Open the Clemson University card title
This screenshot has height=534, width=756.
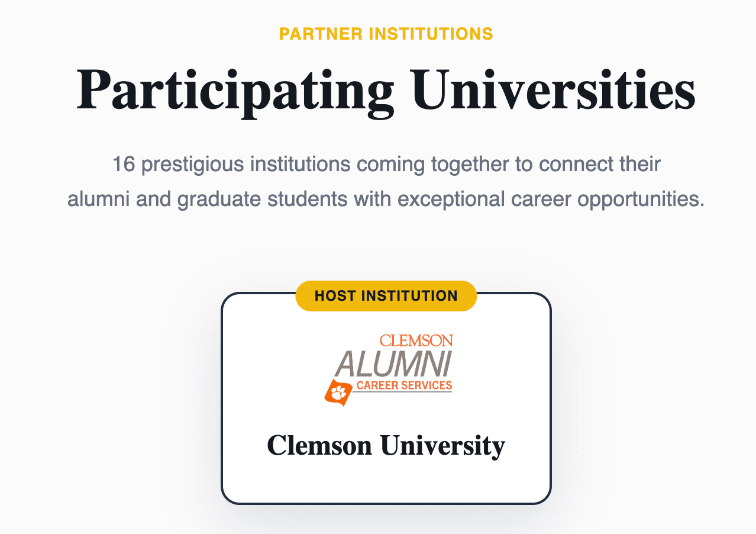(x=386, y=445)
